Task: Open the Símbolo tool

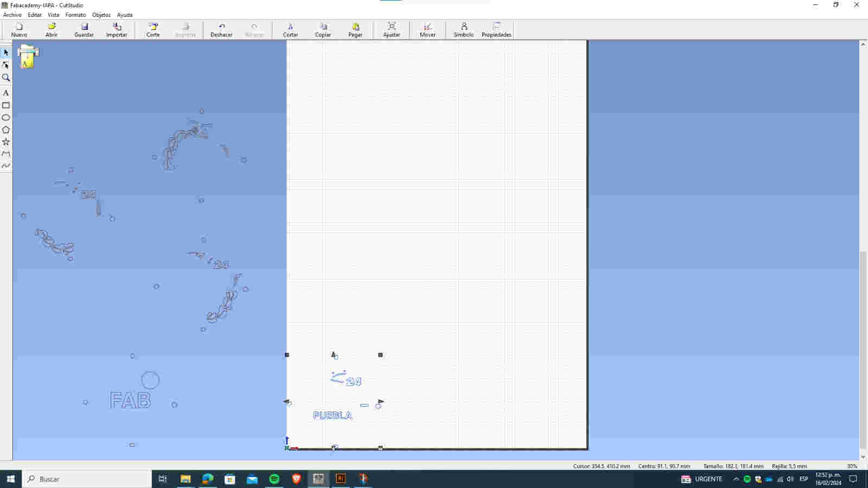Action: tap(464, 30)
